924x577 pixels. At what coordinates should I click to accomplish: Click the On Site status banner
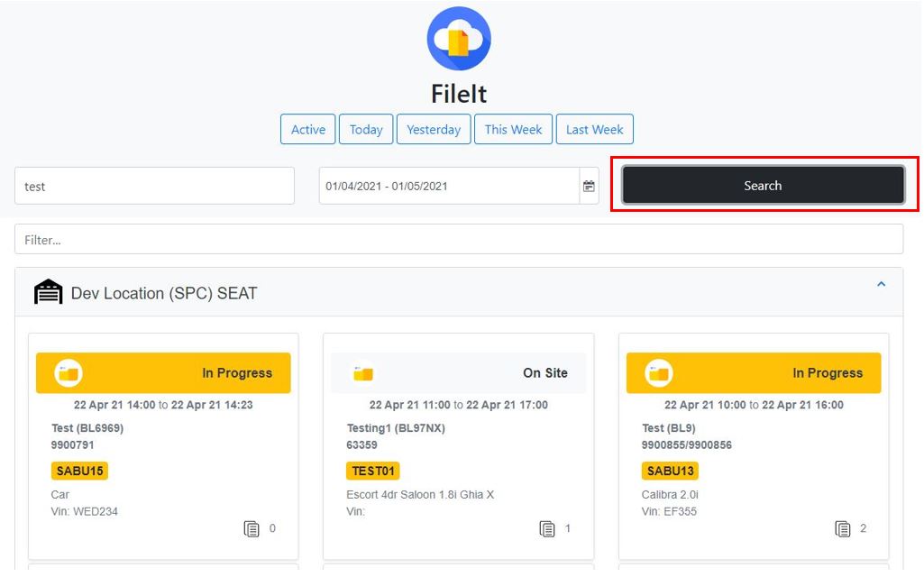[459, 373]
